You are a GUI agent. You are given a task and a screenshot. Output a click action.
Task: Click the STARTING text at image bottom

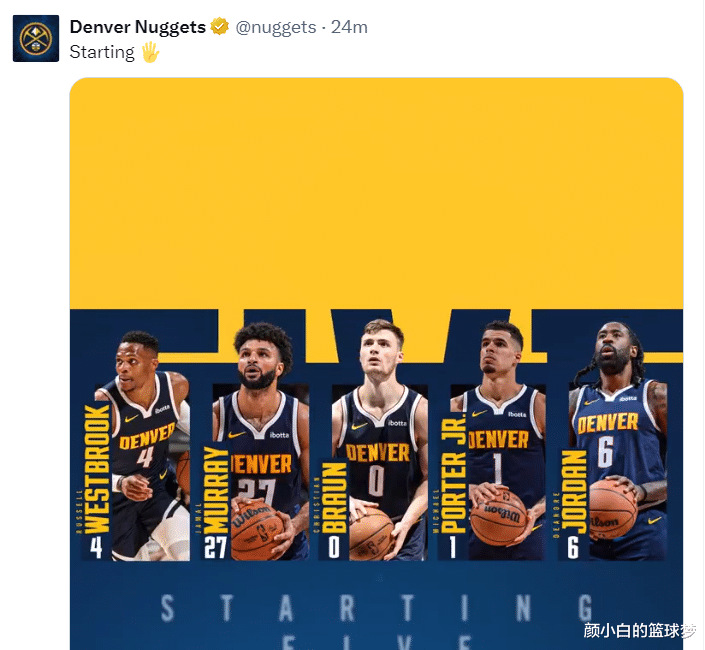pyautogui.click(x=377, y=608)
